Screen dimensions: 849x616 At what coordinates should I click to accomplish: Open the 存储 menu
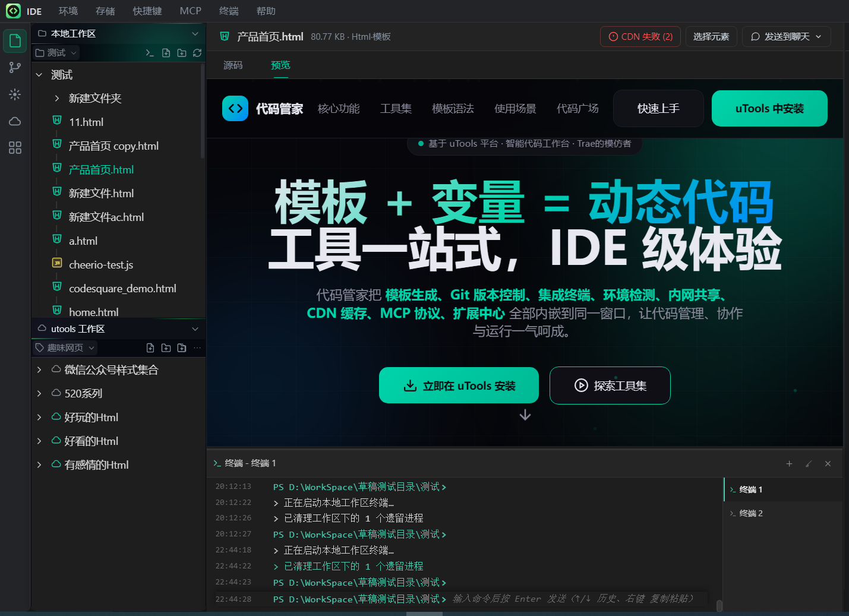[105, 11]
